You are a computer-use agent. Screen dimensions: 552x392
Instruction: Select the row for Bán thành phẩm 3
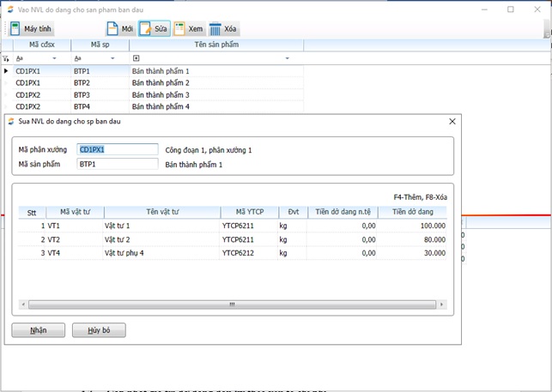tap(161, 94)
